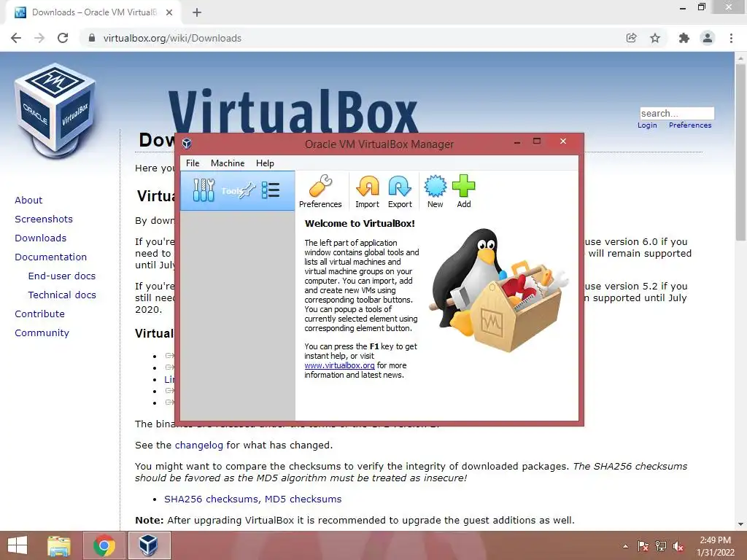Select the Tools item in left pane
The image size is (747, 560).
[x=237, y=190]
